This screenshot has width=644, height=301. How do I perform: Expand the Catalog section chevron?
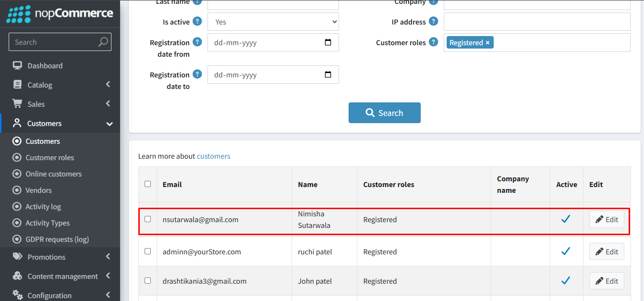point(108,85)
